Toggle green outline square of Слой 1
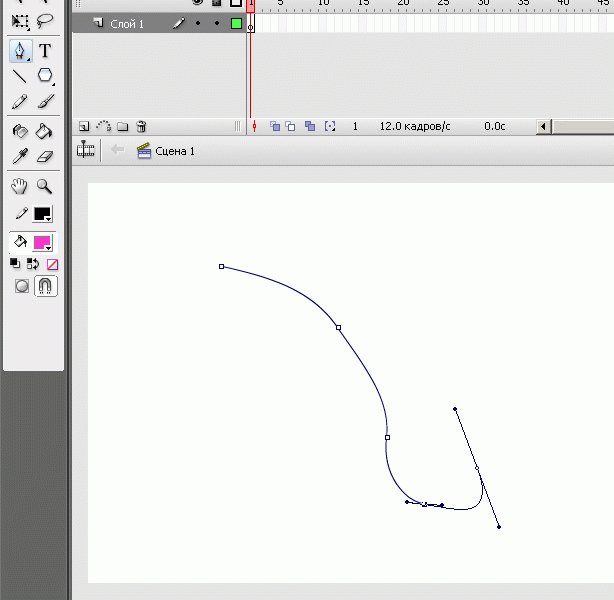Image resolution: width=614 pixels, height=600 pixels. [236, 23]
